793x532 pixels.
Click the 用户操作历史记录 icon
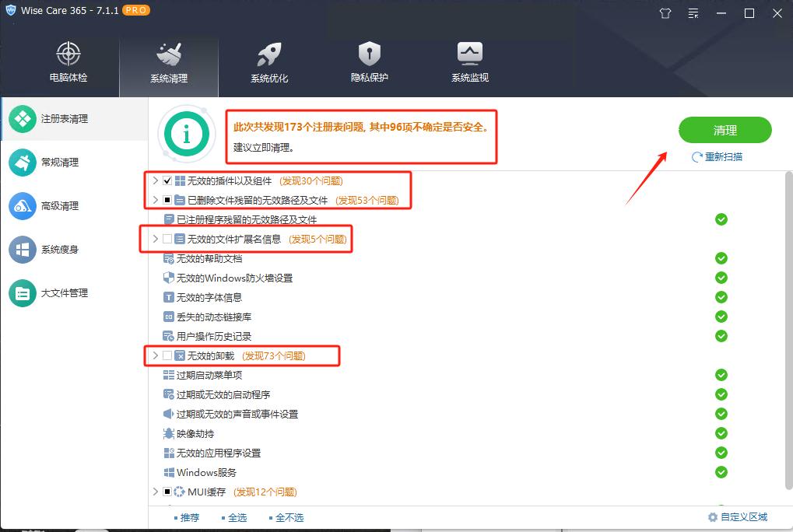[x=169, y=336]
